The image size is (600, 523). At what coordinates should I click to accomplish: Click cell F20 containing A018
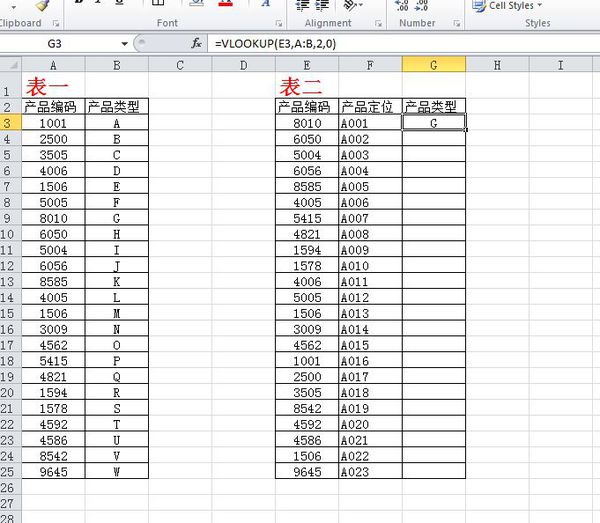[370, 392]
